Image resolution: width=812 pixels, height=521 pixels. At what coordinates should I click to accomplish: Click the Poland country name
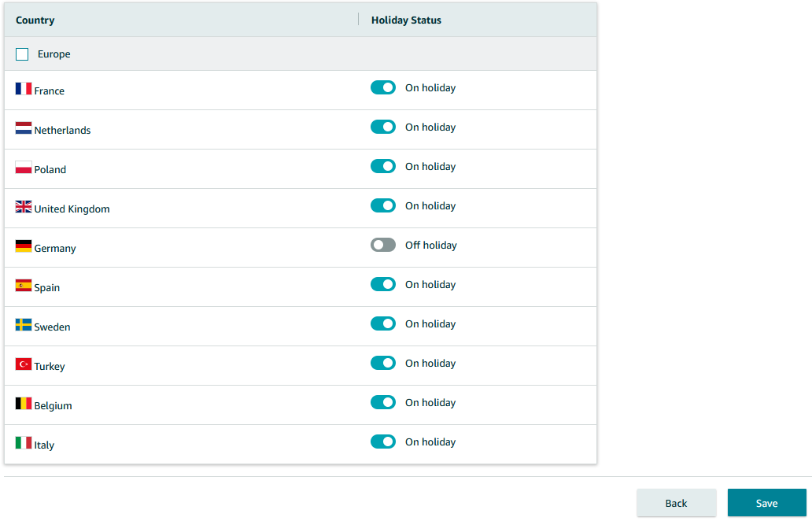click(50, 169)
